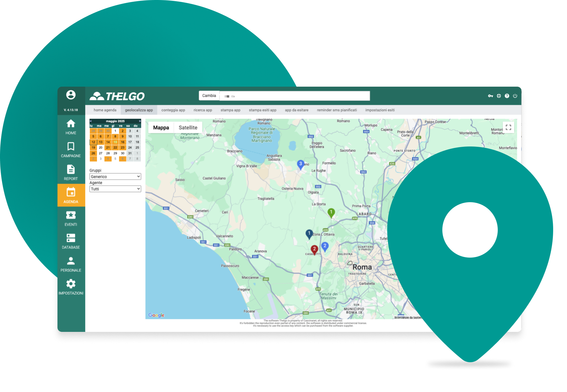This screenshot has width=567, height=392.
Task: Open the reminder sms pianificati tab
Action: [x=337, y=110]
